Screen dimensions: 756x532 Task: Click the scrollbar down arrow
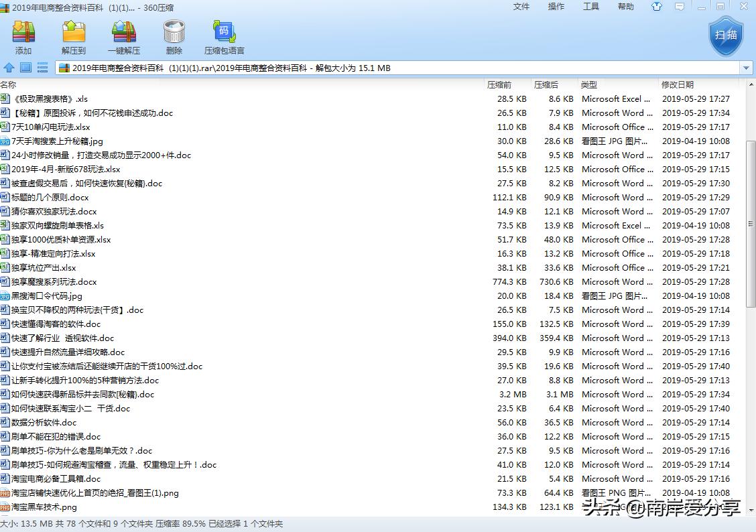751,511
